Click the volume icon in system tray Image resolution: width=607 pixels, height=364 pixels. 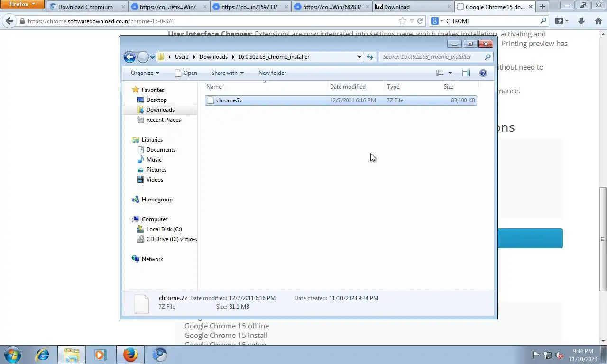(x=559, y=355)
